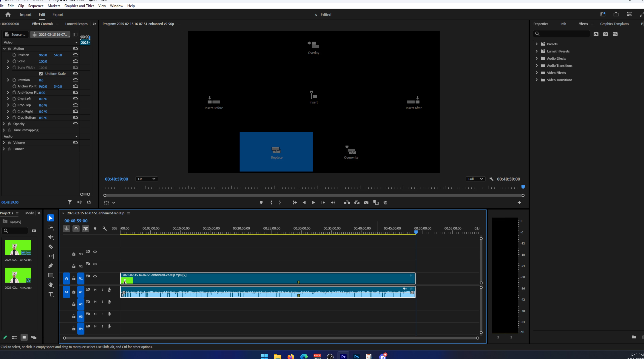
Task: Open the Sequence menu
Action: [36, 6]
